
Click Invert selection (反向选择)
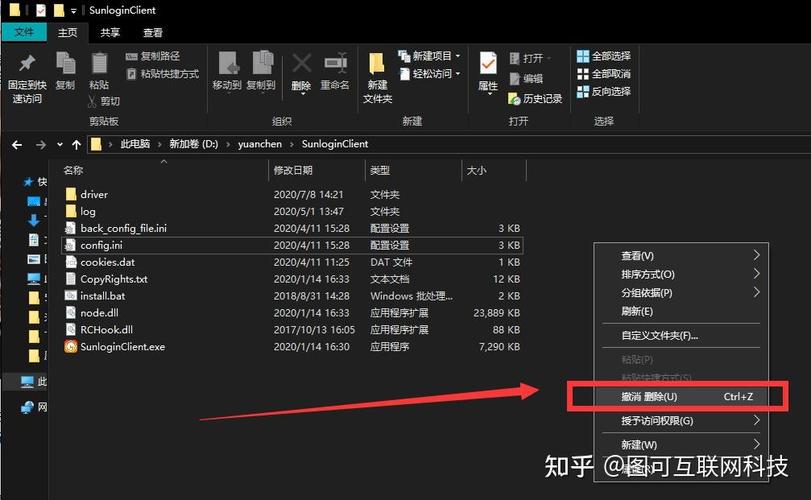point(604,92)
